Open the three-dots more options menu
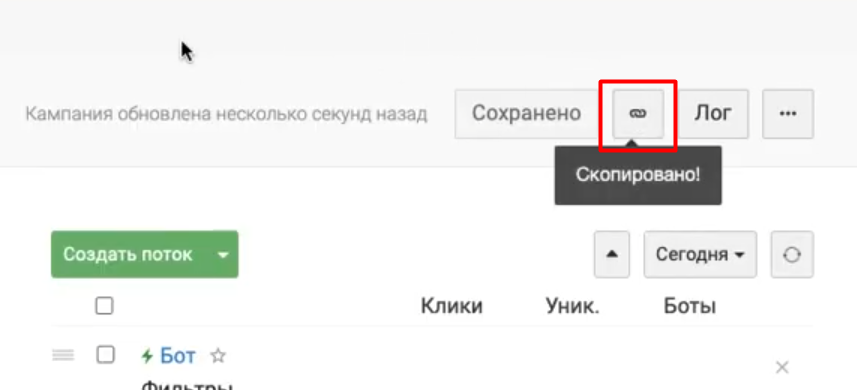Image resolution: width=857 pixels, height=390 pixels. point(788,114)
